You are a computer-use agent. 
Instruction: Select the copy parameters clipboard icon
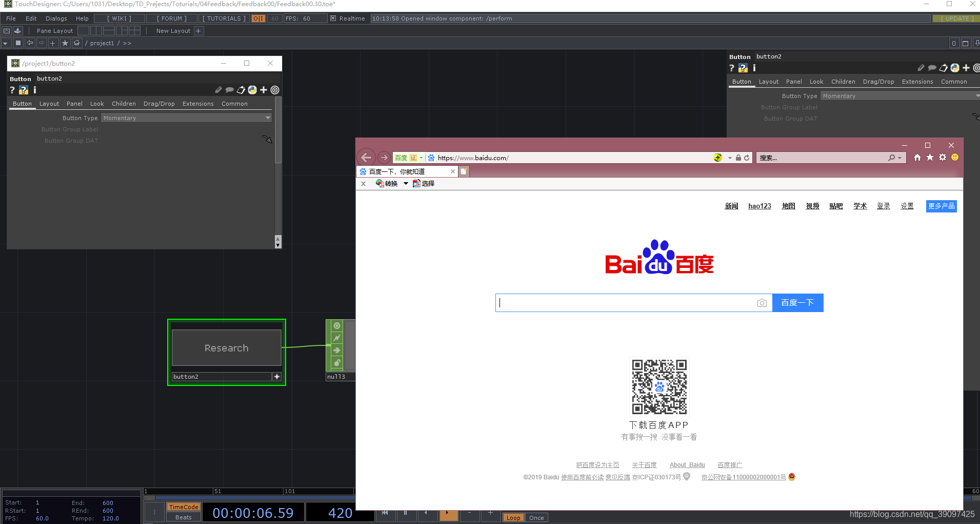pos(241,90)
